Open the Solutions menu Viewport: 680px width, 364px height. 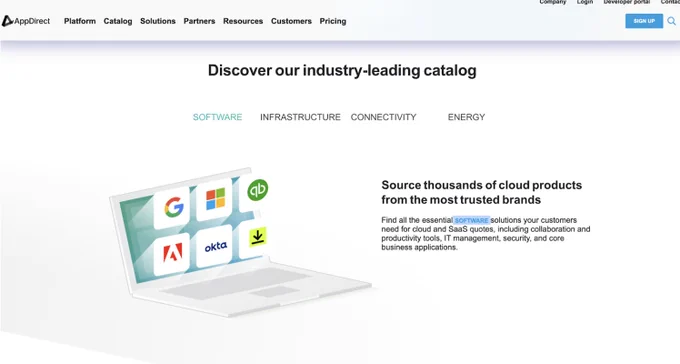(x=158, y=21)
